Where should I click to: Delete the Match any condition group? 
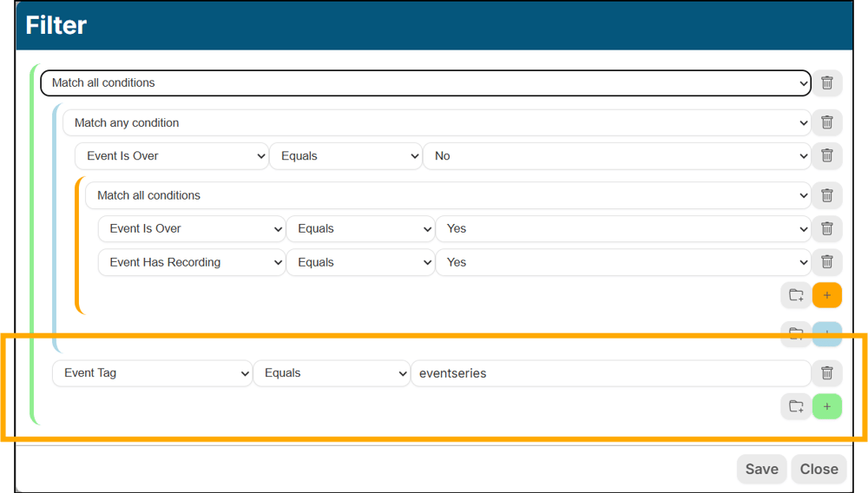[x=827, y=122]
